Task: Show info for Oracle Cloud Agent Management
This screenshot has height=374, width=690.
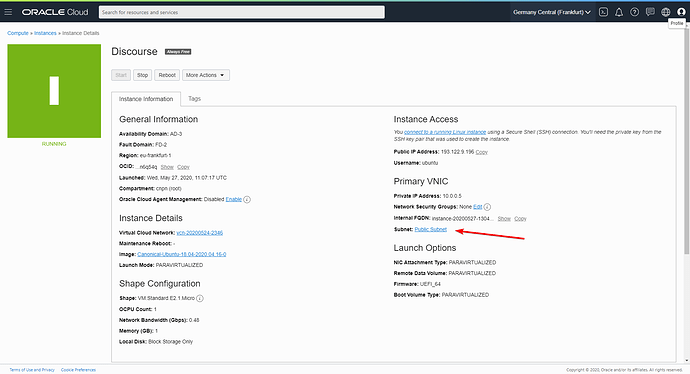Action: coord(247,199)
